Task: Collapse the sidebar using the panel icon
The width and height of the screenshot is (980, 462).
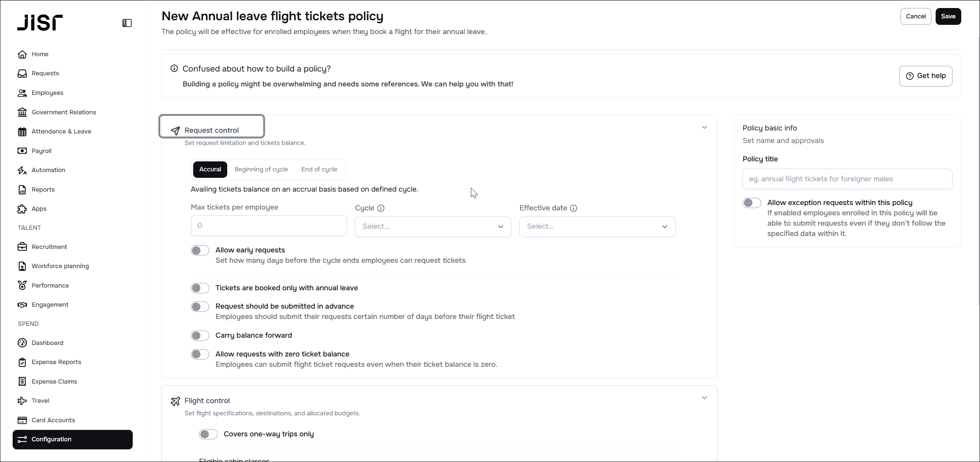Action: click(x=127, y=23)
